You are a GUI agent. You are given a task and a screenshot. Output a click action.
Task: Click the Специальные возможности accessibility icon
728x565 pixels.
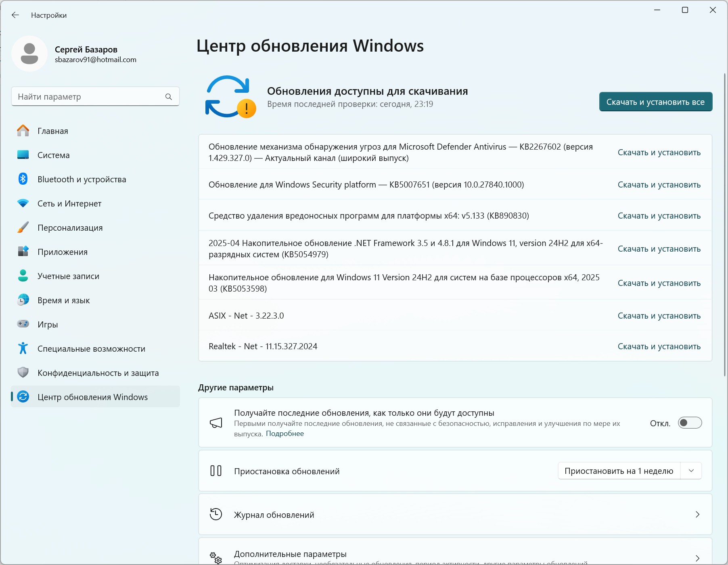click(23, 348)
